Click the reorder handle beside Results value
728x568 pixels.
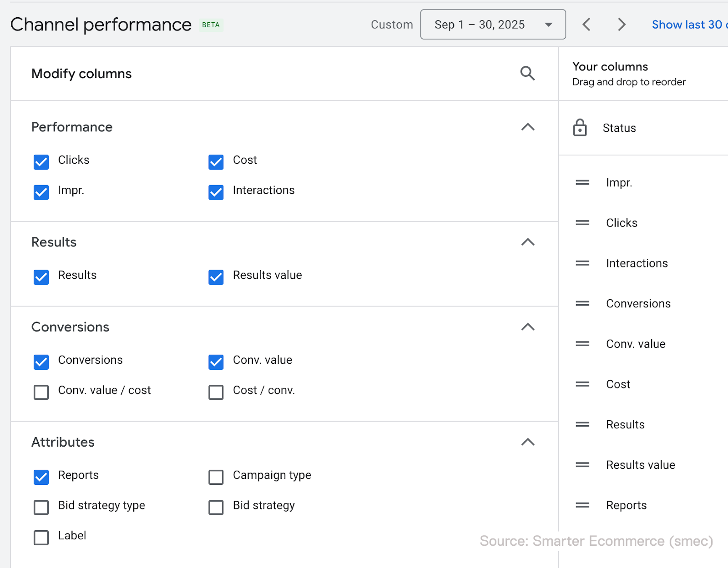point(582,464)
